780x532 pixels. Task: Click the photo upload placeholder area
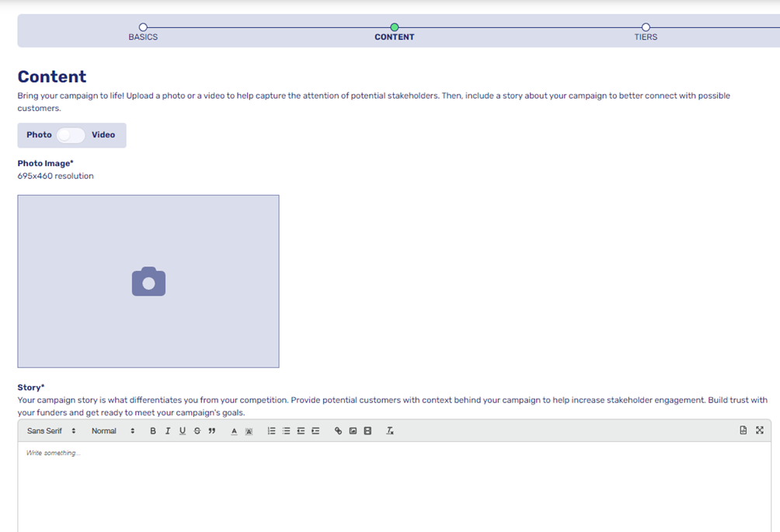click(148, 281)
